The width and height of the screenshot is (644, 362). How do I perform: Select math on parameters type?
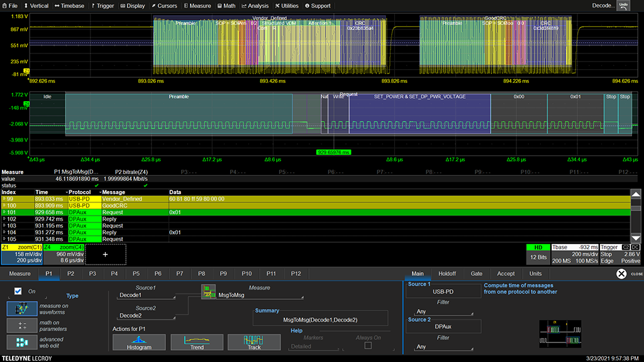pyautogui.click(x=21, y=326)
